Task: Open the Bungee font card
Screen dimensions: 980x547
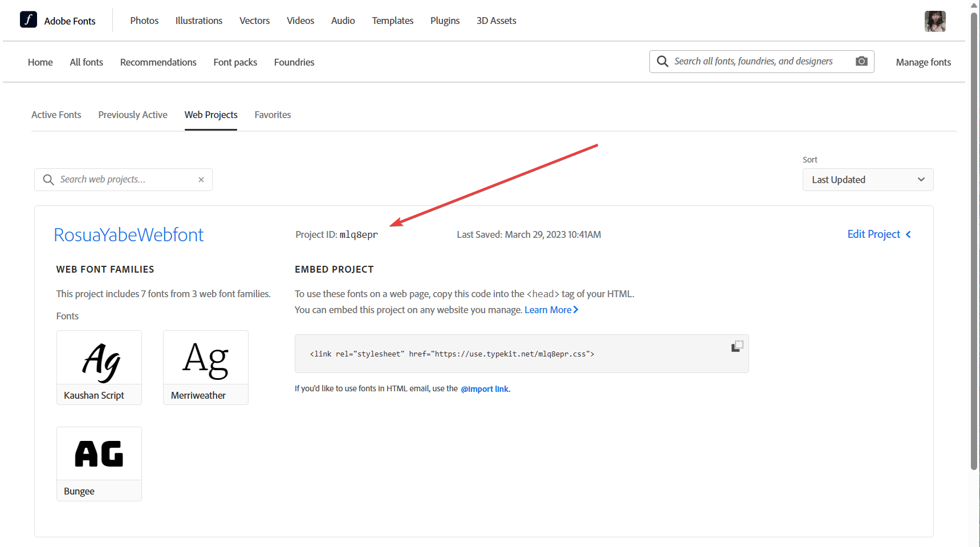Action: pos(99,464)
